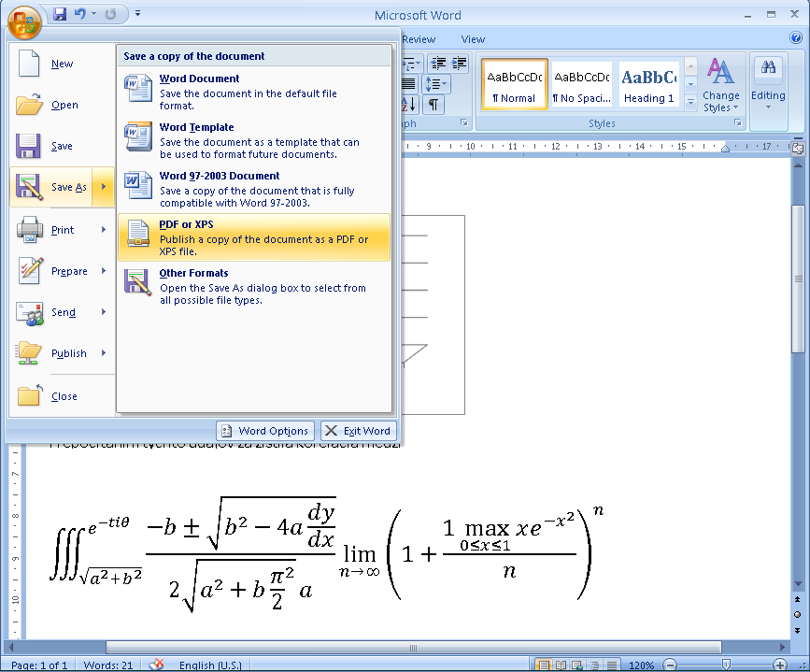Open the Line Spacing dropdown
The width and height of the screenshot is (810, 672).
436,84
